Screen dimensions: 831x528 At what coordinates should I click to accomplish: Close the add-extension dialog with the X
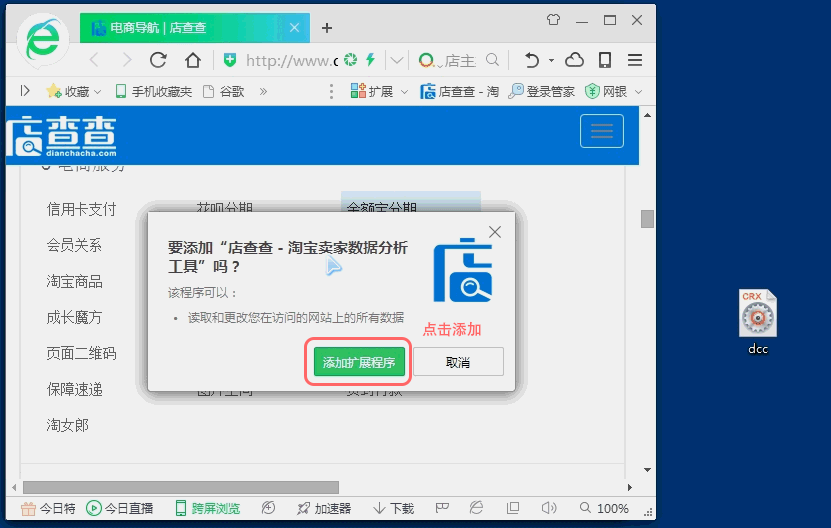pos(494,232)
